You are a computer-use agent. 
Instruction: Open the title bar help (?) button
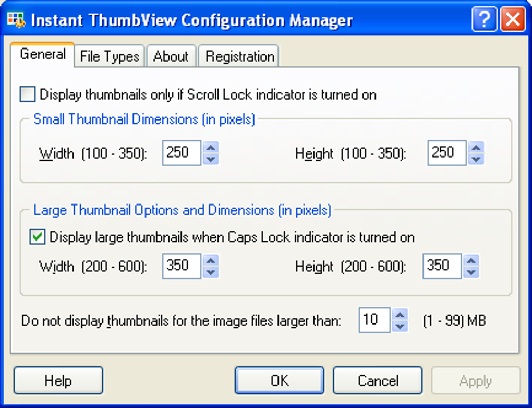click(484, 19)
